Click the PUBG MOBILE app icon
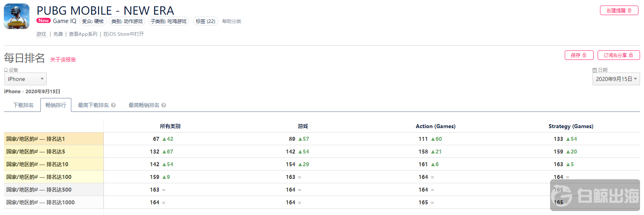 click(17, 16)
